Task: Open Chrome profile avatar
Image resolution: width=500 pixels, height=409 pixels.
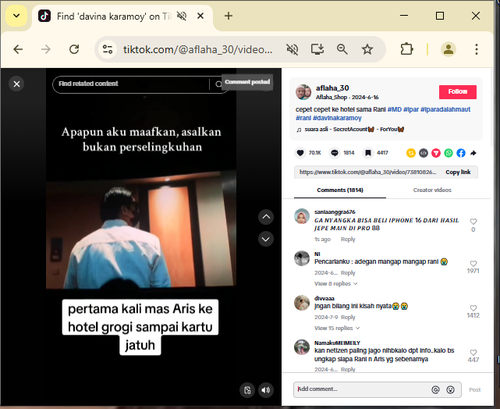Action: coord(448,49)
